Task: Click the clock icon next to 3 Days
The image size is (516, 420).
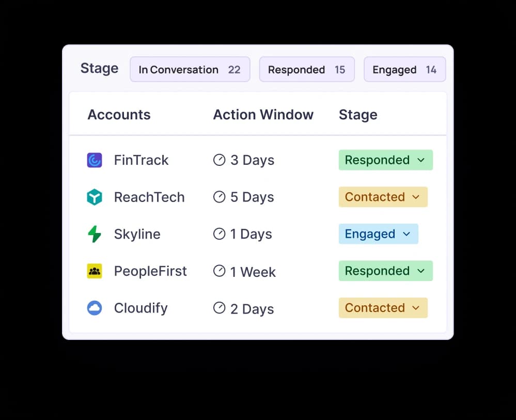Action: pos(219,160)
